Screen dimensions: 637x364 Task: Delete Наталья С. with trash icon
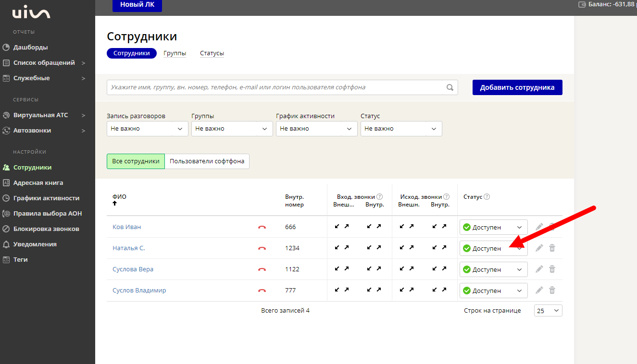pos(552,248)
